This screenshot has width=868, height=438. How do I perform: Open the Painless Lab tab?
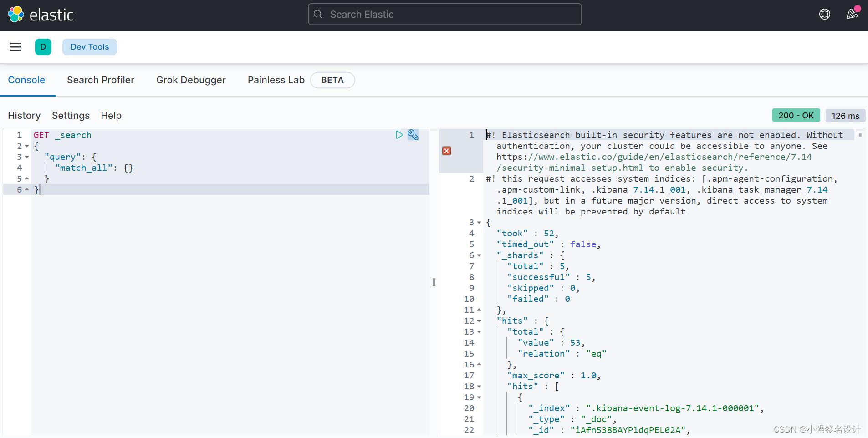(276, 80)
